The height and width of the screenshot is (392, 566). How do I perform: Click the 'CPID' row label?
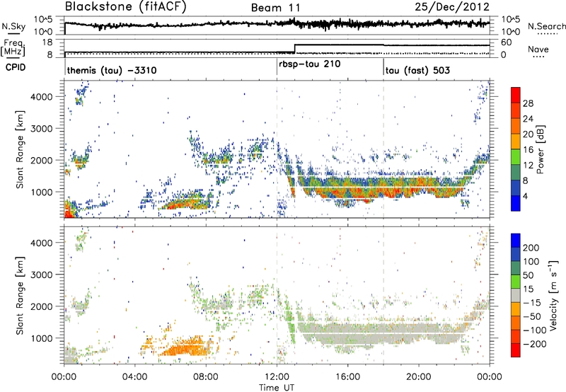pos(16,67)
